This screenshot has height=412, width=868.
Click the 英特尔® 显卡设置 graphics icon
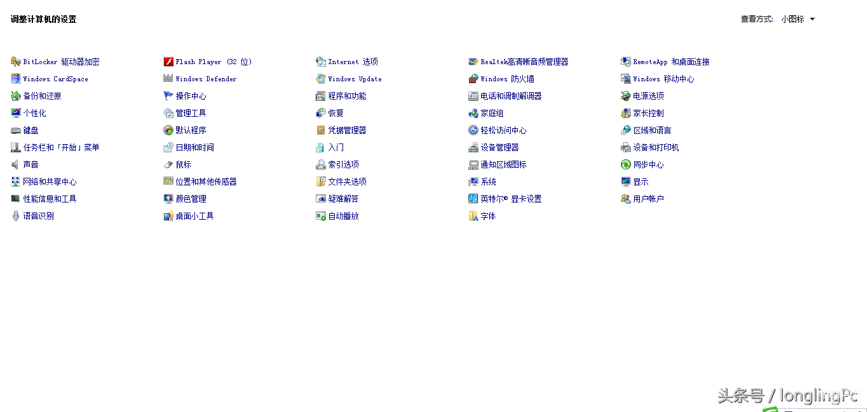tap(473, 199)
